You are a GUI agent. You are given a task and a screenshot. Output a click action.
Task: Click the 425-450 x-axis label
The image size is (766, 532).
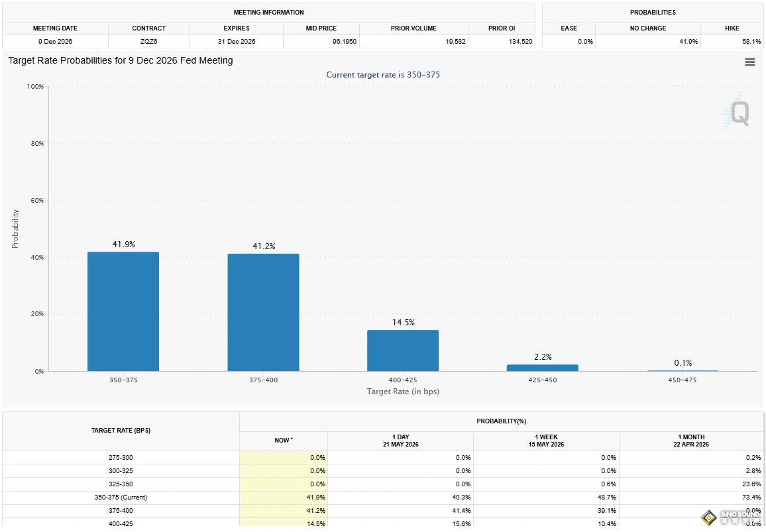pos(542,380)
